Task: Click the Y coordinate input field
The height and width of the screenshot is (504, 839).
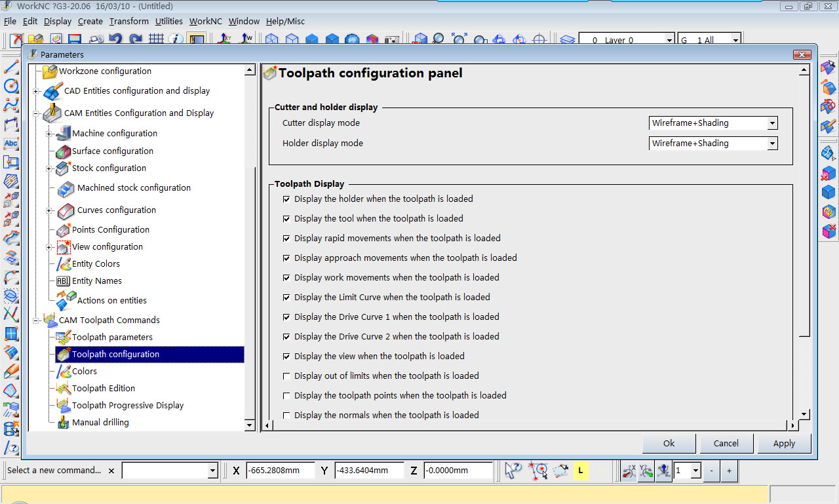Action: click(x=369, y=471)
